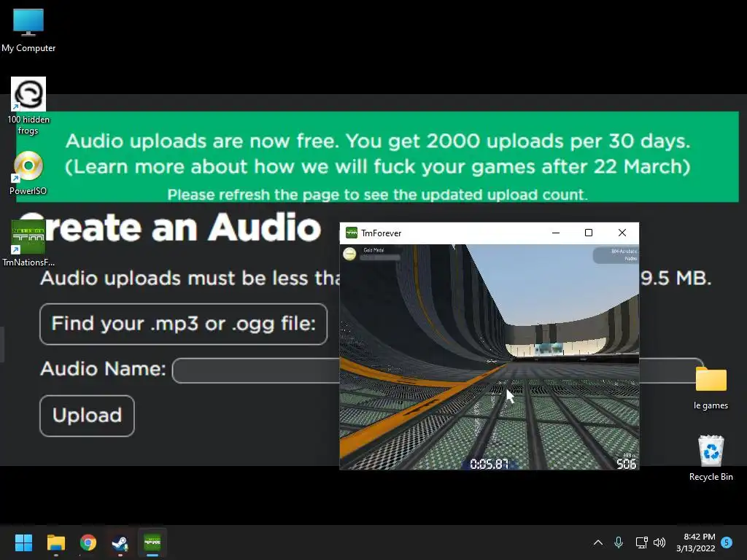The height and width of the screenshot is (560, 747).
Task: Open the le games folder
Action: coord(711,387)
